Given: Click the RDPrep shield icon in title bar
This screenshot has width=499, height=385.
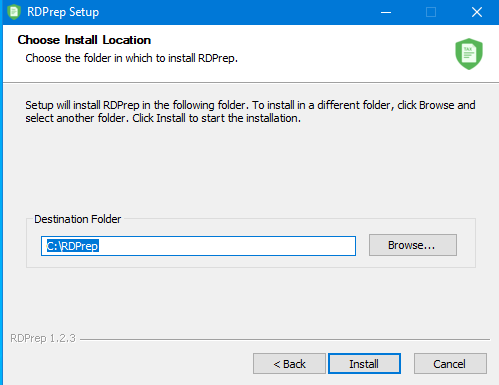Looking at the screenshot, I should click(14, 12).
